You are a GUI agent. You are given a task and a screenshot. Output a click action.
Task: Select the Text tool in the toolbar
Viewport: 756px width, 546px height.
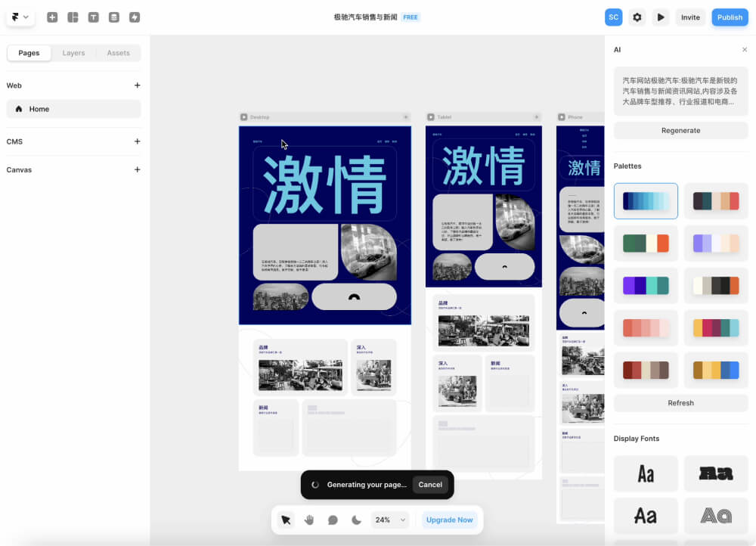93,17
